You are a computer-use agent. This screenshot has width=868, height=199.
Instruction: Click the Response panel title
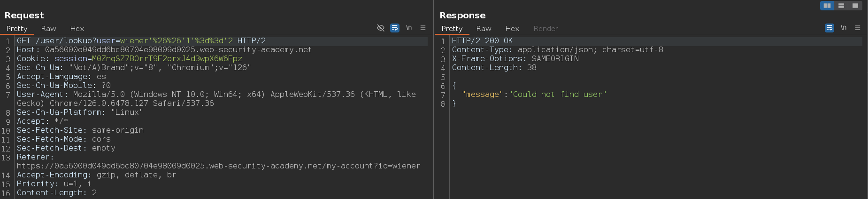(x=462, y=16)
